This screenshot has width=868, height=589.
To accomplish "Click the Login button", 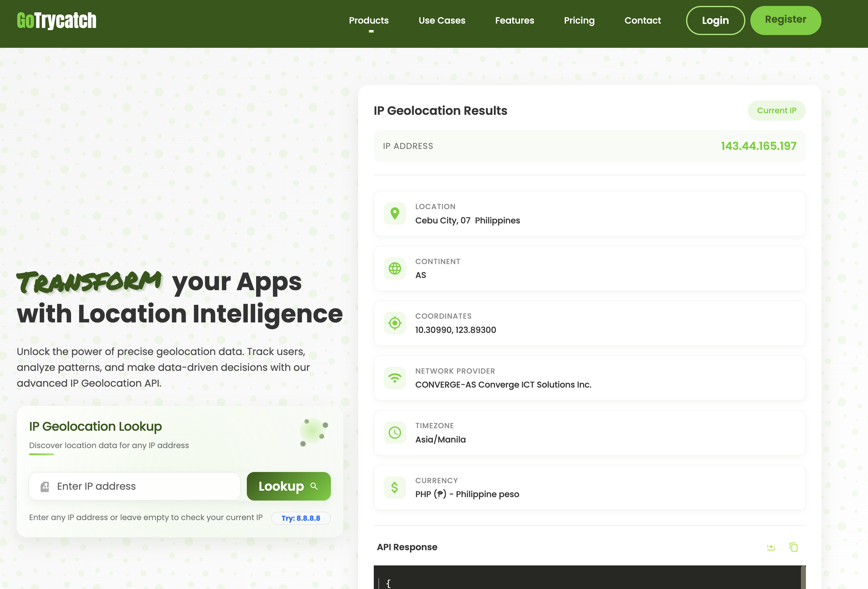I will [x=715, y=20].
